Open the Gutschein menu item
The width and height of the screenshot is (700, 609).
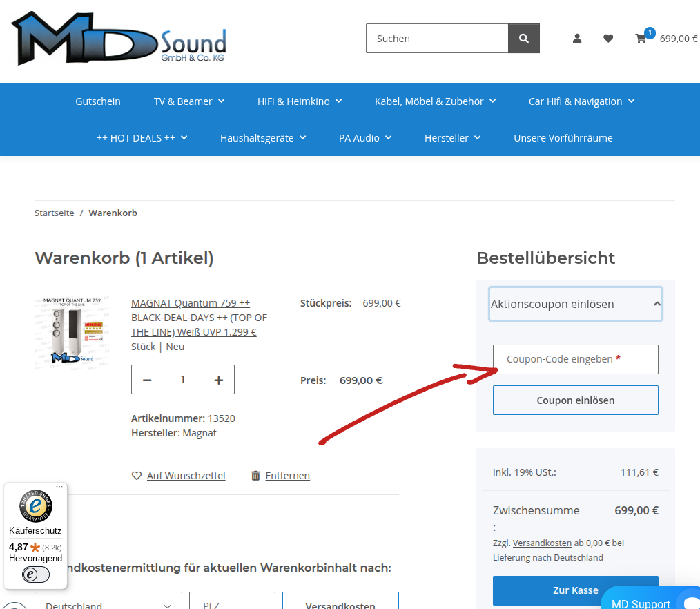coord(98,101)
